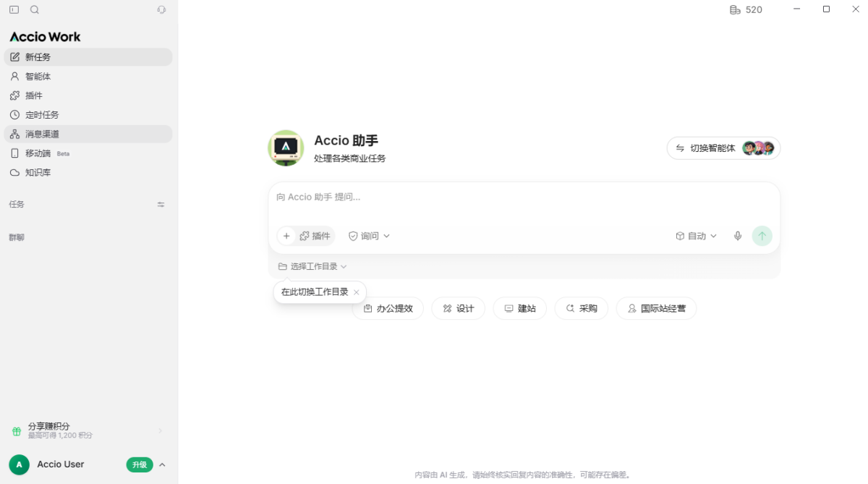This screenshot has height=484, width=868.
Task: Select the 设计 suggestion chip
Action: 458,308
